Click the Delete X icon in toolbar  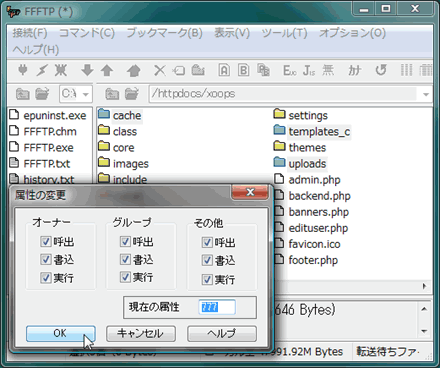[160, 70]
